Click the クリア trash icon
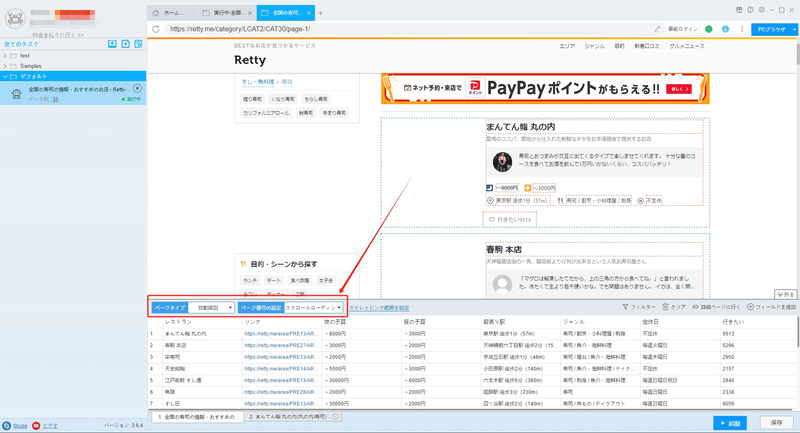 point(665,307)
